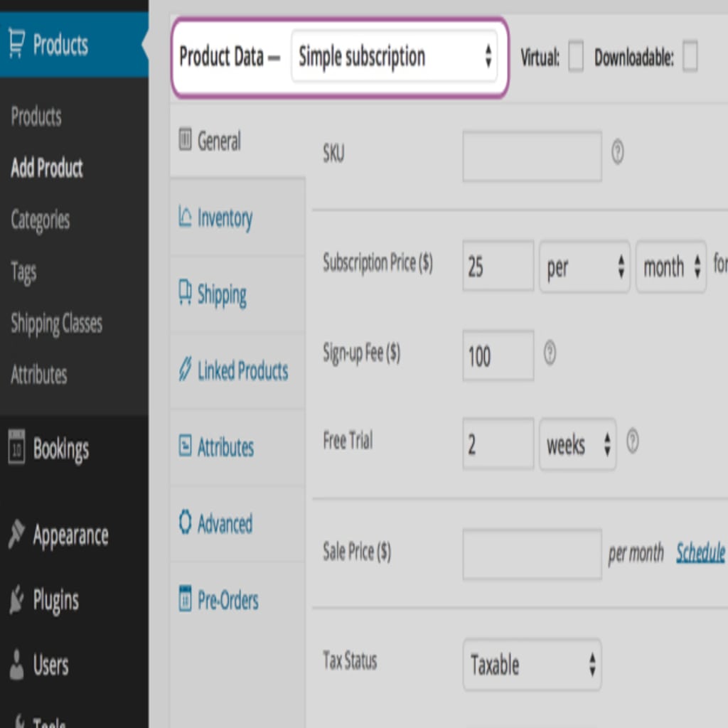Enable the Downloadable checkbox
This screenshot has width=728, height=728.
690,57
